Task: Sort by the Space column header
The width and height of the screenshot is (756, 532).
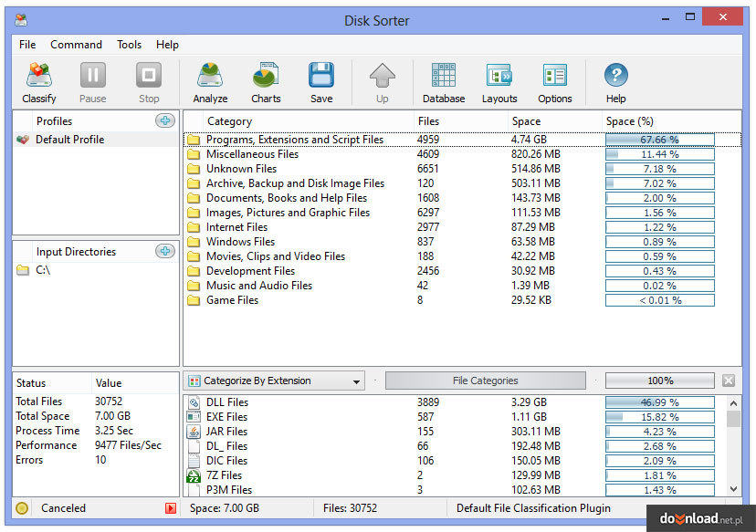Action: tap(554, 121)
